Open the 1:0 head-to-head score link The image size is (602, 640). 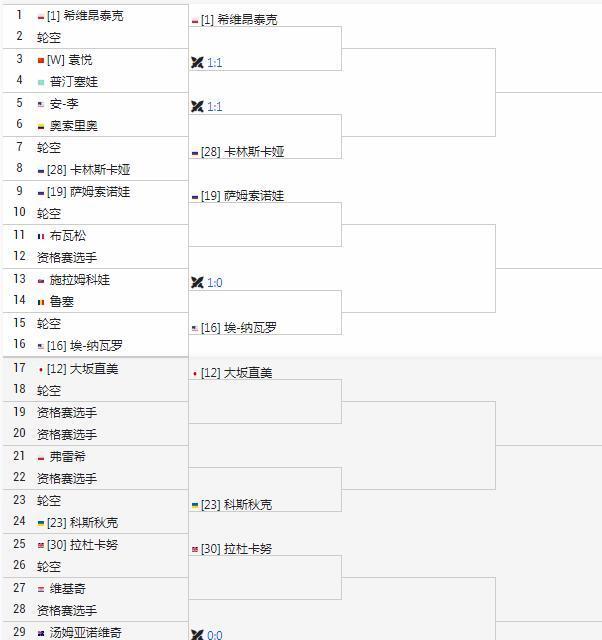(x=215, y=283)
